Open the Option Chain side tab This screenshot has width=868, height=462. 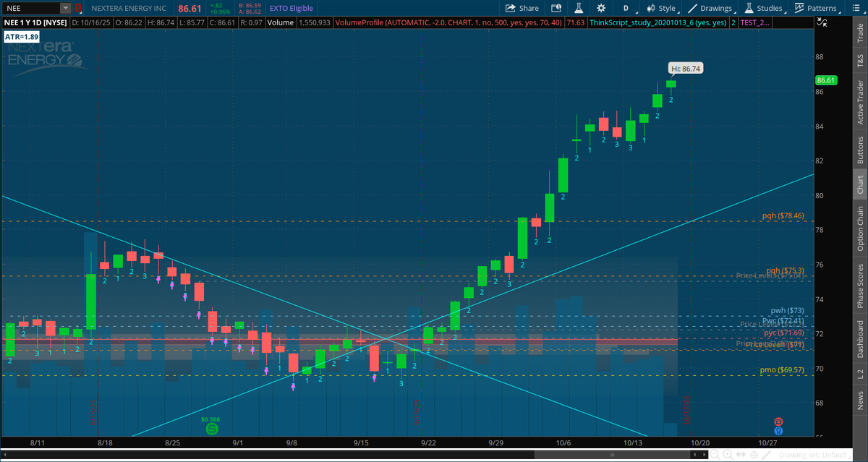pyautogui.click(x=859, y=229)
